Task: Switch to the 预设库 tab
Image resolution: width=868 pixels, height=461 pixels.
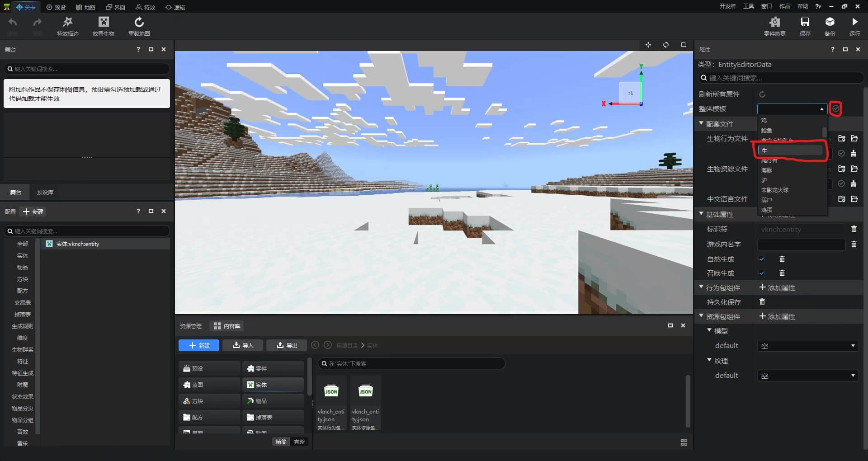Action: click(x=45, y=192)
